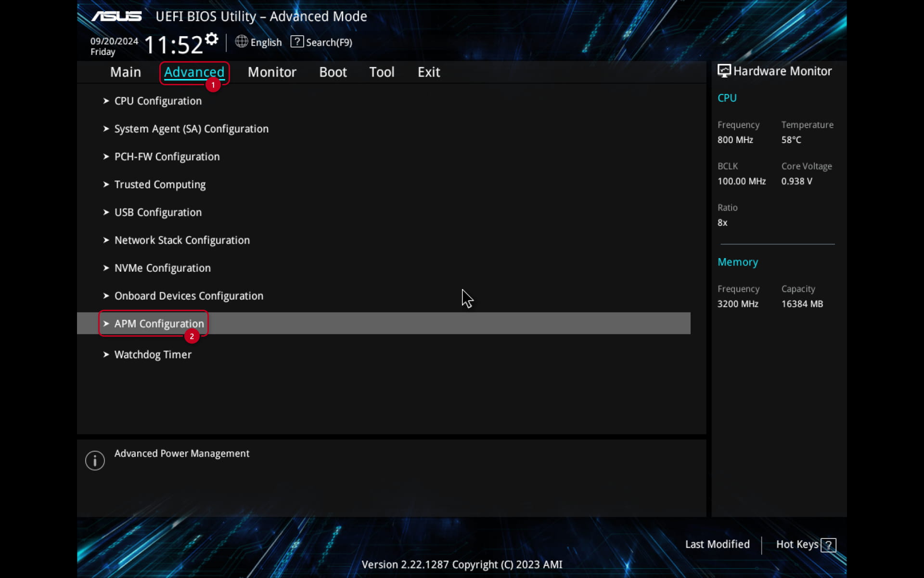This screenshot has height=578, width=924.
Task: Go to the Boot tab
Action: click(333, 72)
